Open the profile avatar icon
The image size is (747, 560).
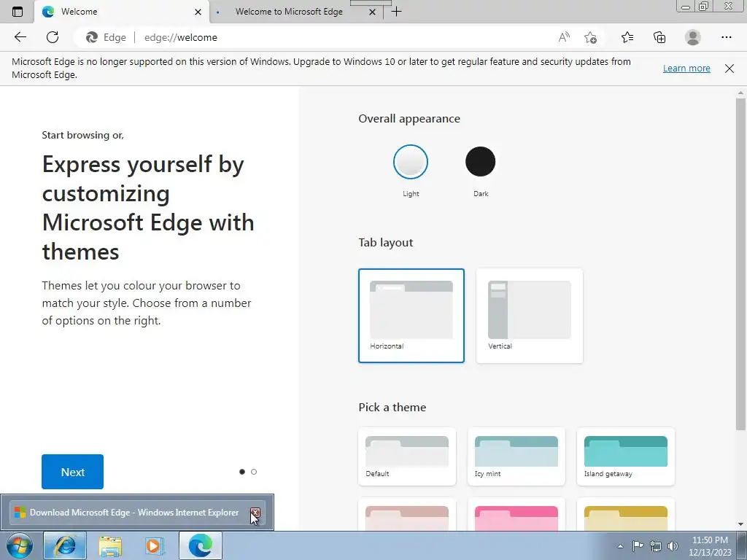(x=693, y=37)
